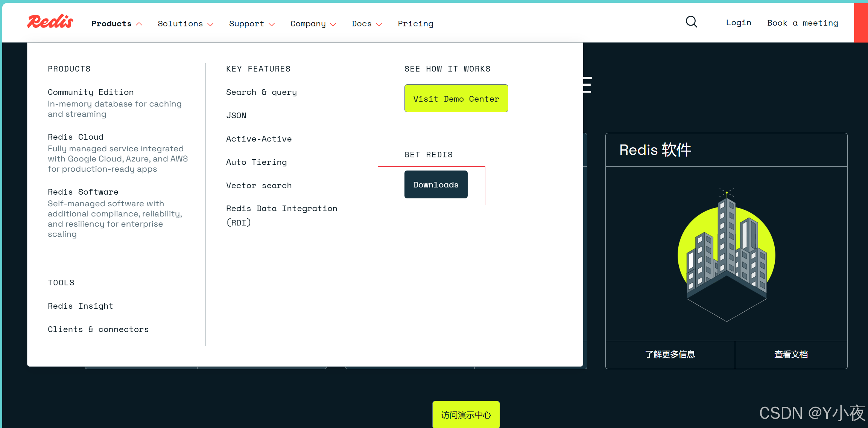Select Vector search feature
Image resolution: width=868 pixels, height=428 pixels.
259,186
